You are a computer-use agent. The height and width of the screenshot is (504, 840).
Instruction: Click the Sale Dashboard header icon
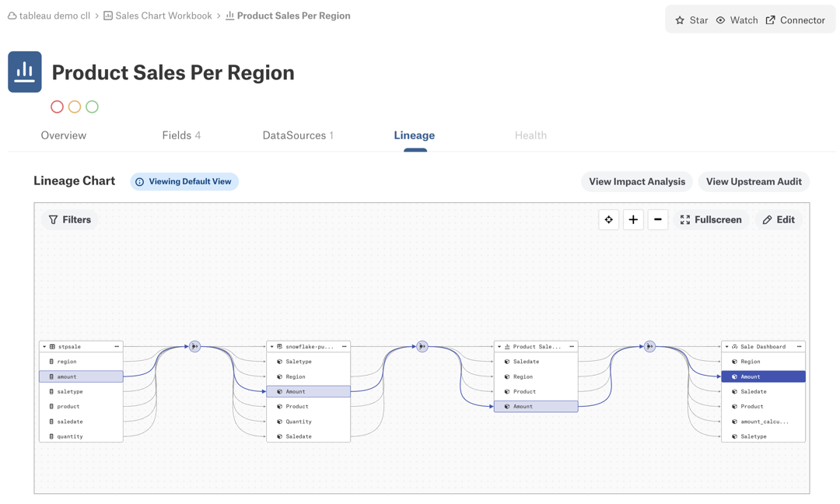click(x=734, y=347)
